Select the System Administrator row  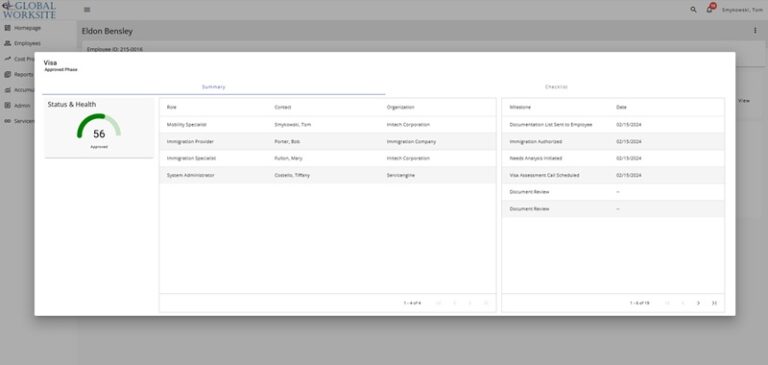point(328,175)
